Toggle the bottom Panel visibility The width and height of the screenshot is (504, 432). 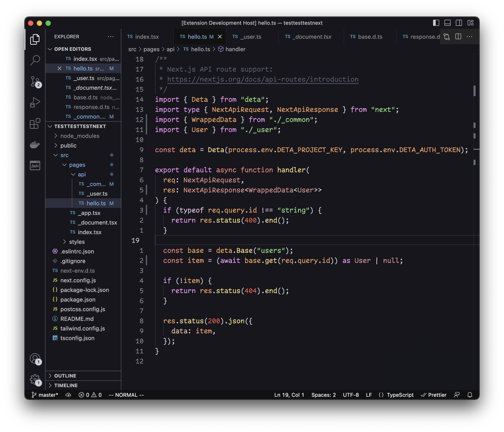click(x=447, y=23)
